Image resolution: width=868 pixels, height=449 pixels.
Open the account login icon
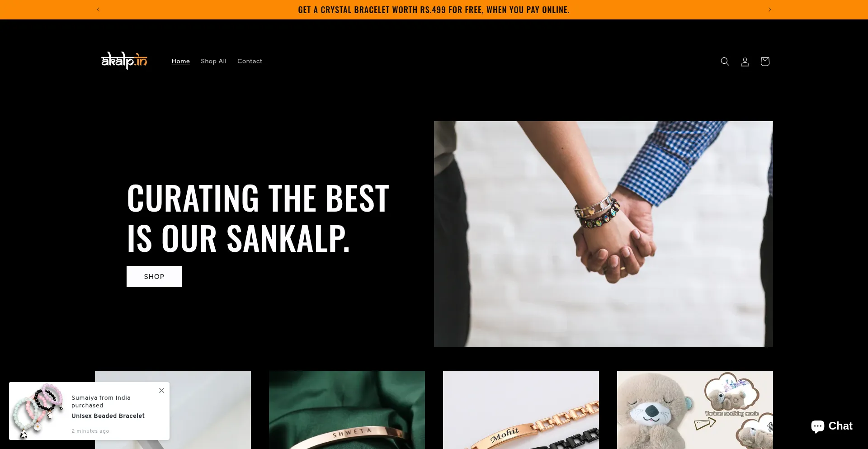point(745,61)
